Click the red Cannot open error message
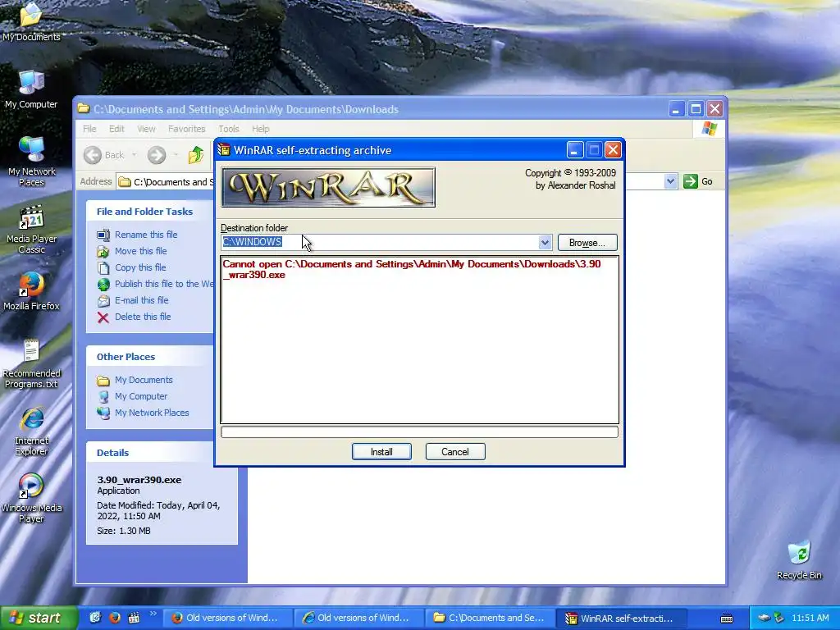This screenshot has height=630, width=840. (412, 269)
